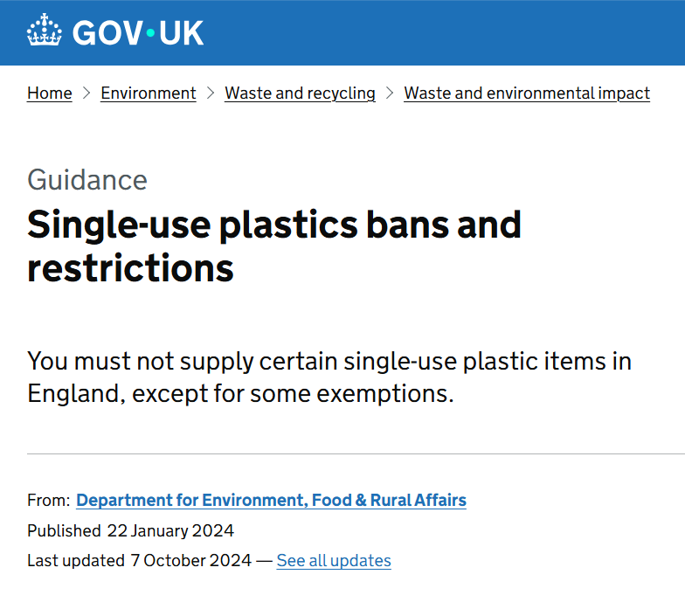Go to the Home breadcrumb

50,93
